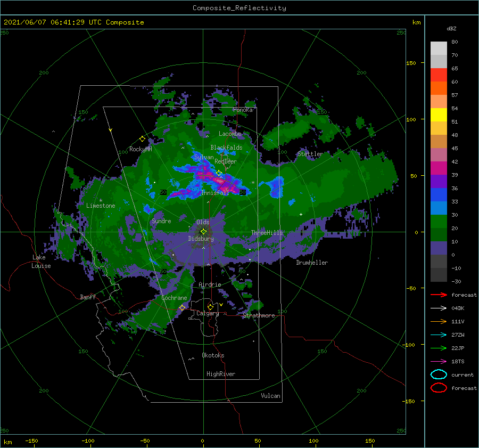Click the orange 111V arrow in legend
This screenshot has height=448, width=479.
click(439, 321)
